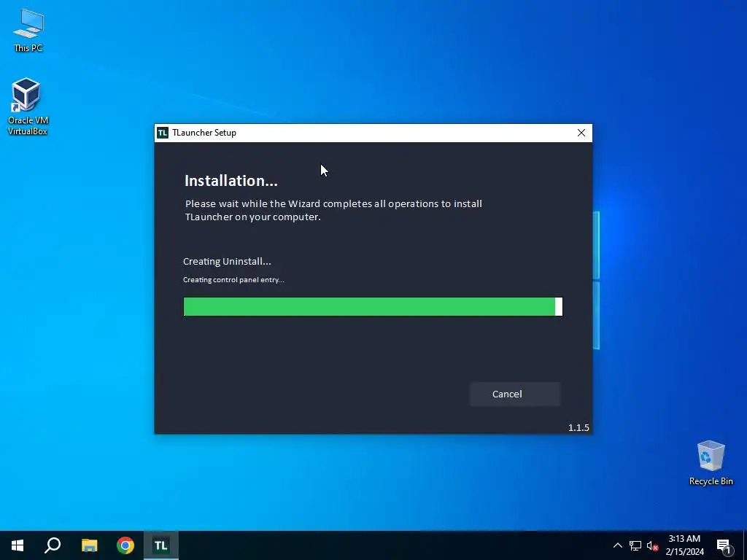Cancel the TLauncher installation

514,394
